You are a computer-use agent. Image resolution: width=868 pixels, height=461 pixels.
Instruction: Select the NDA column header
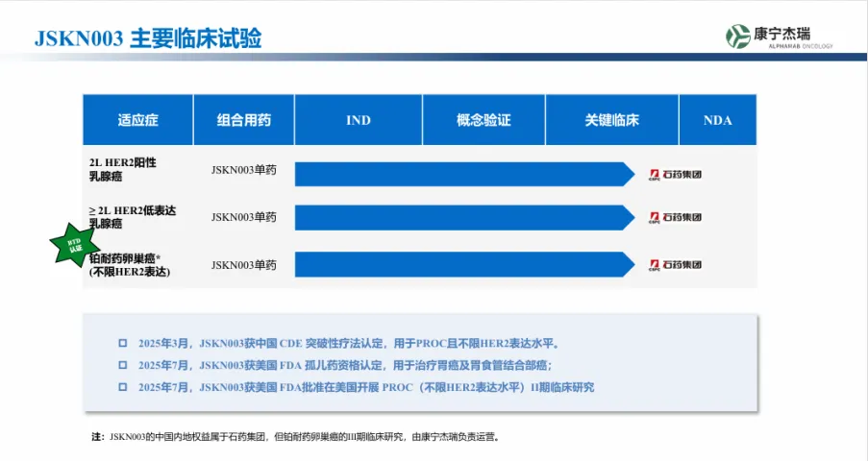(717, 120)
